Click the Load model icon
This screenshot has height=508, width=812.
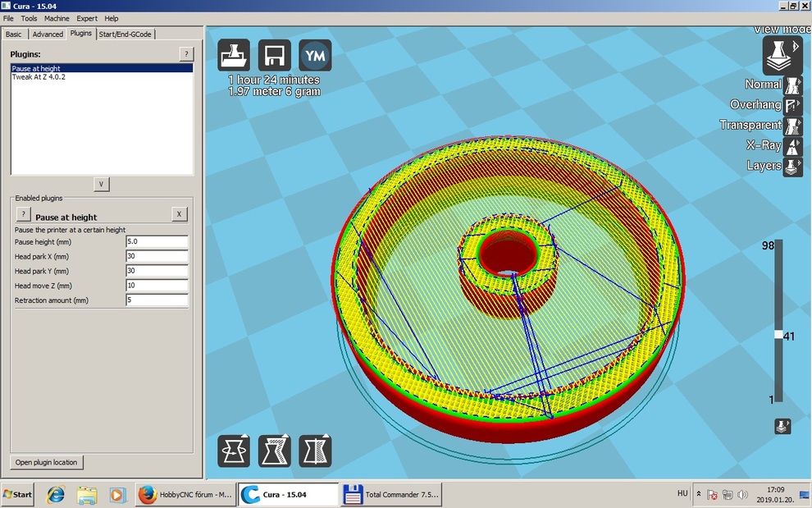[234, 56]
